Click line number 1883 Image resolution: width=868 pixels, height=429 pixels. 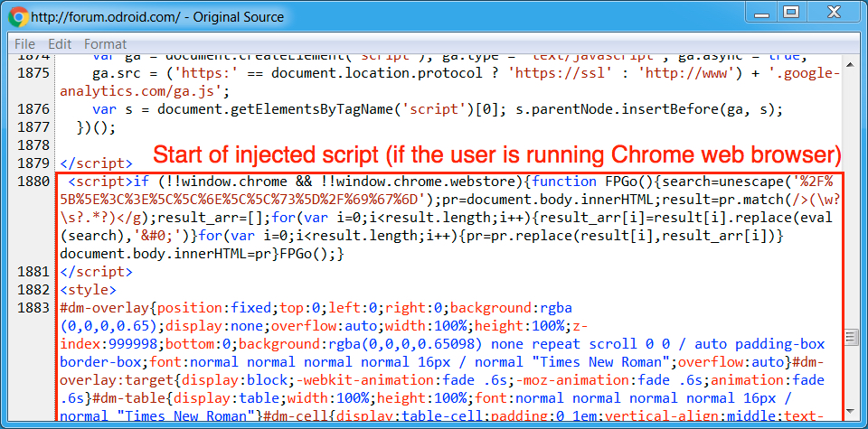(33, 308)
